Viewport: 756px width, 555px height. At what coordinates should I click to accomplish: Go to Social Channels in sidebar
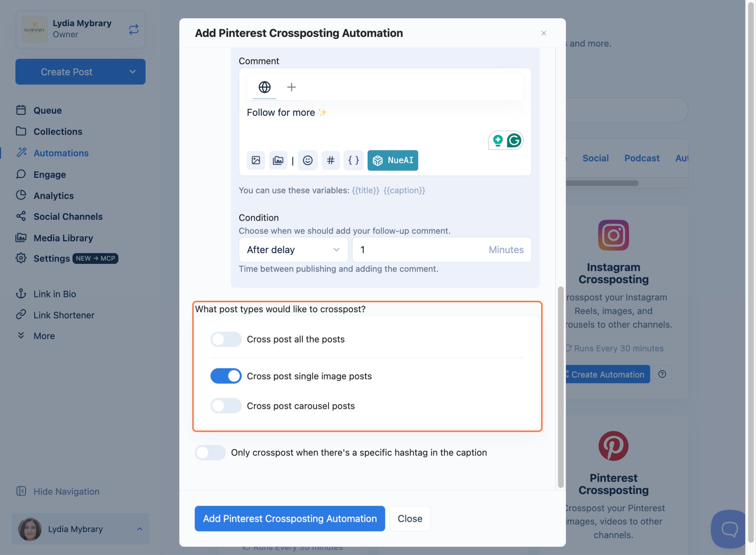68,217
